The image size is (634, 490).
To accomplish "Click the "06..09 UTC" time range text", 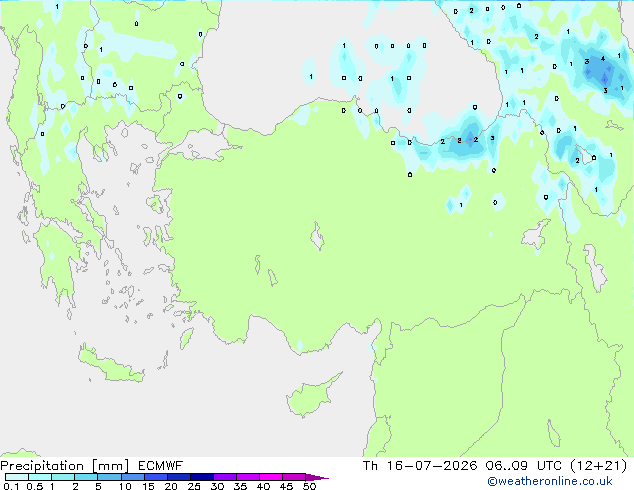I will (x=524, y=466).
